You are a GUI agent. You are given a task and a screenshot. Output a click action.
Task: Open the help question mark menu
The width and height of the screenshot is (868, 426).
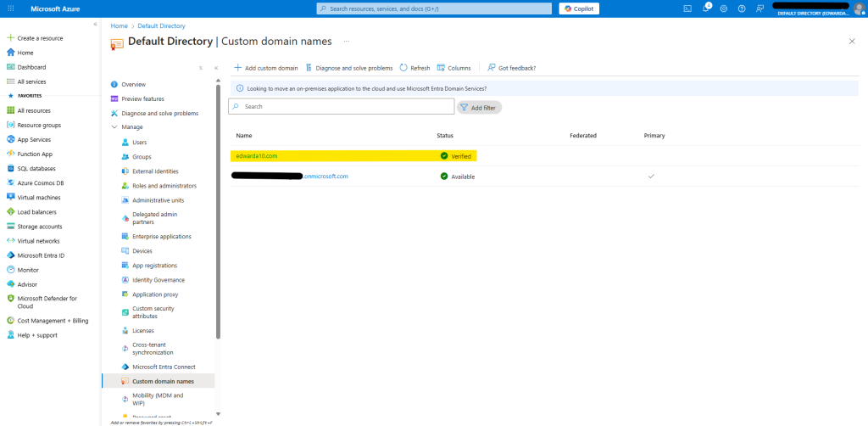coord(742,8)
